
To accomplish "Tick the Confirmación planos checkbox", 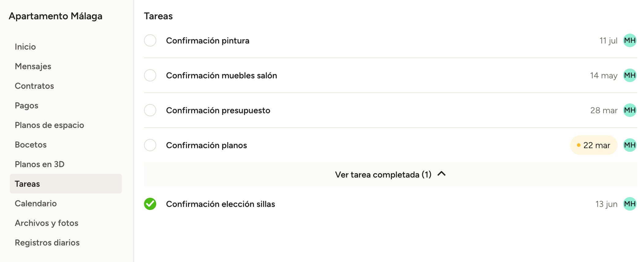I will 150,145.
